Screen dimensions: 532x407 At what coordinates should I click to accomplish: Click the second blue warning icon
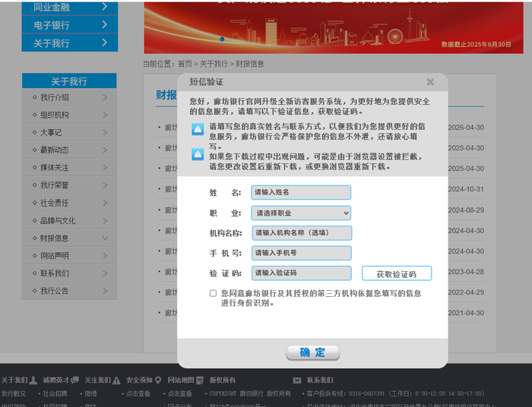[198, 155]
